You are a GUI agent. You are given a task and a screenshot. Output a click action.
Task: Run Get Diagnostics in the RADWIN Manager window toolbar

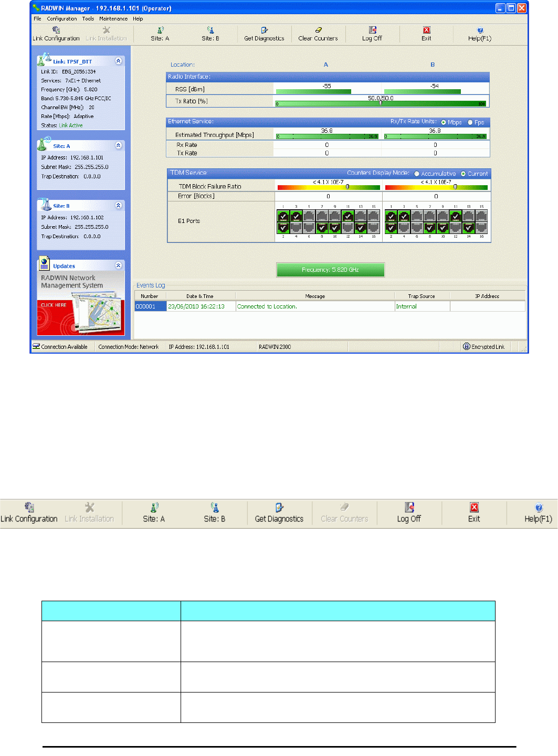[x=264, y=34]
